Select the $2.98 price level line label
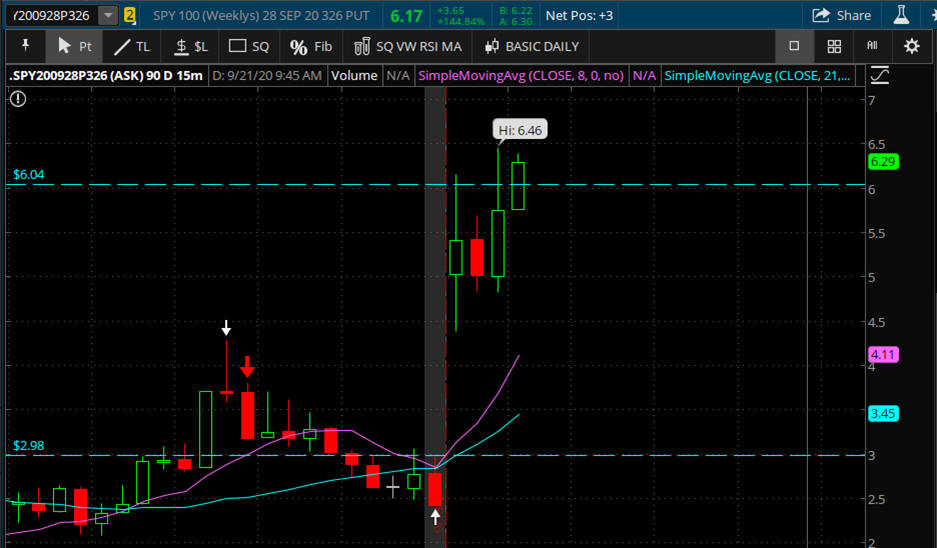The image size is (937, 548). click(x=29, y=445)
